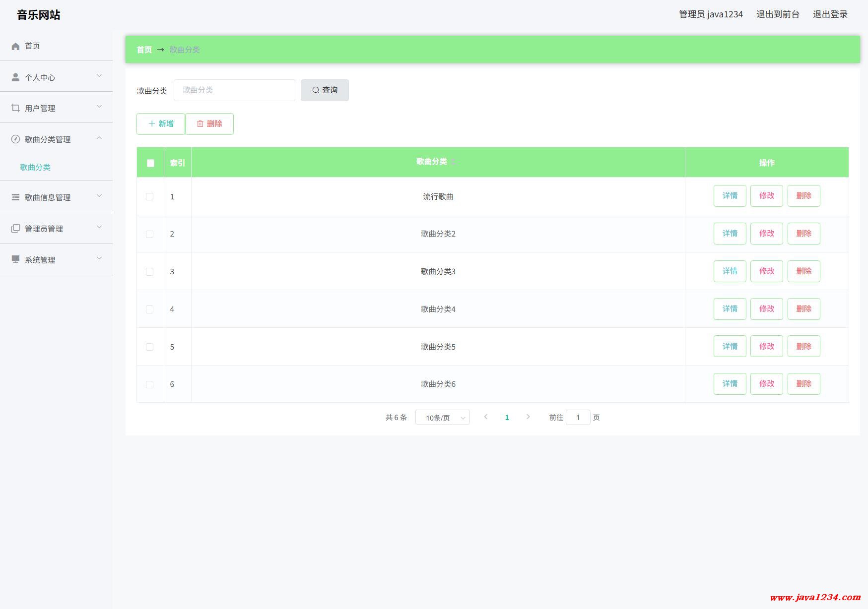Viewport: 868px width, 609px height.
Task: Go to the next page arrow in pagination
Action: 528,417
